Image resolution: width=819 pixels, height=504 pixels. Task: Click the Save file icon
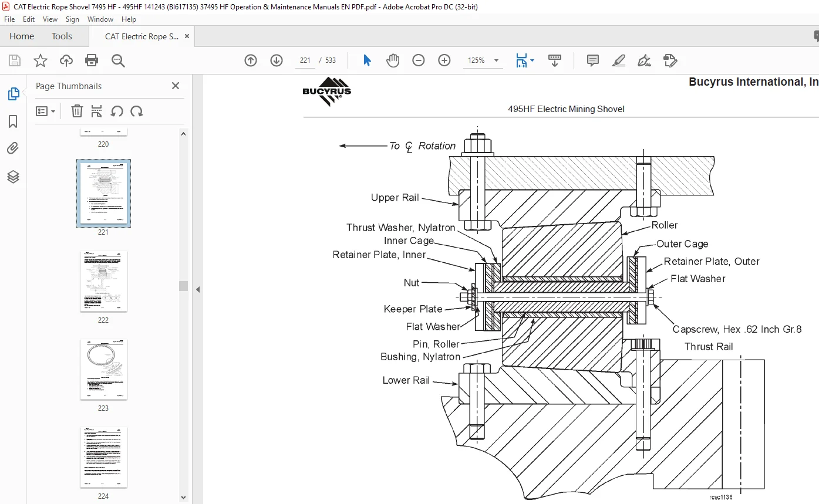click(15, 60)
